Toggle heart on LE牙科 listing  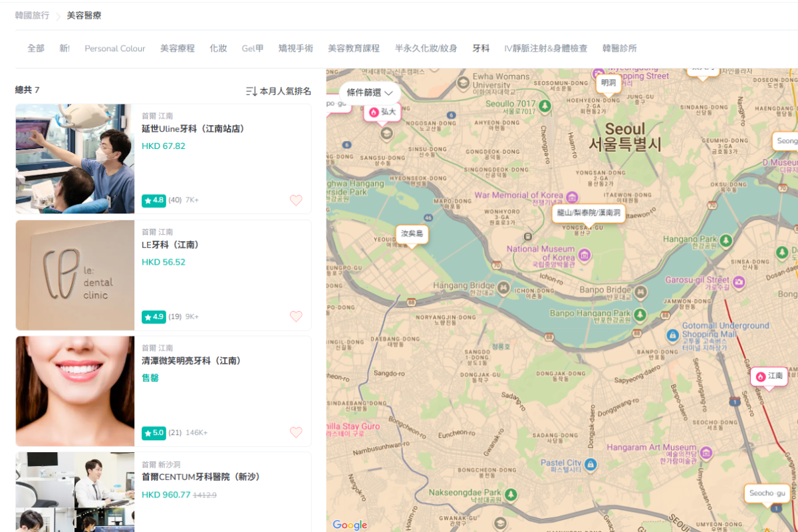click(296, 317)
